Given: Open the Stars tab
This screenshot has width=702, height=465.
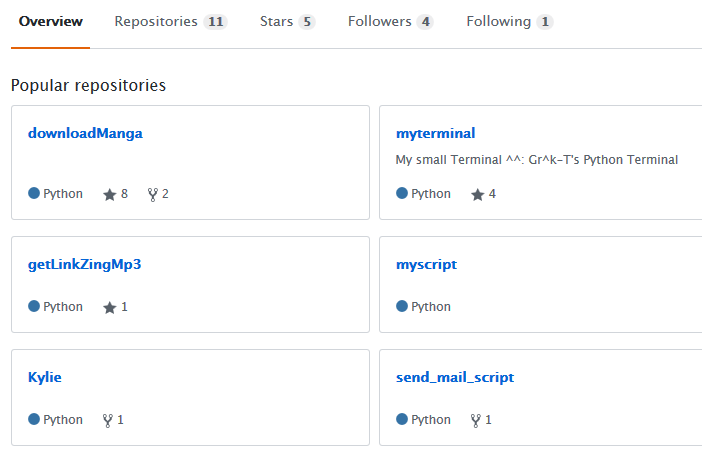Looking at the screenshot, I should pyautogui.click(x=287, y=21).
